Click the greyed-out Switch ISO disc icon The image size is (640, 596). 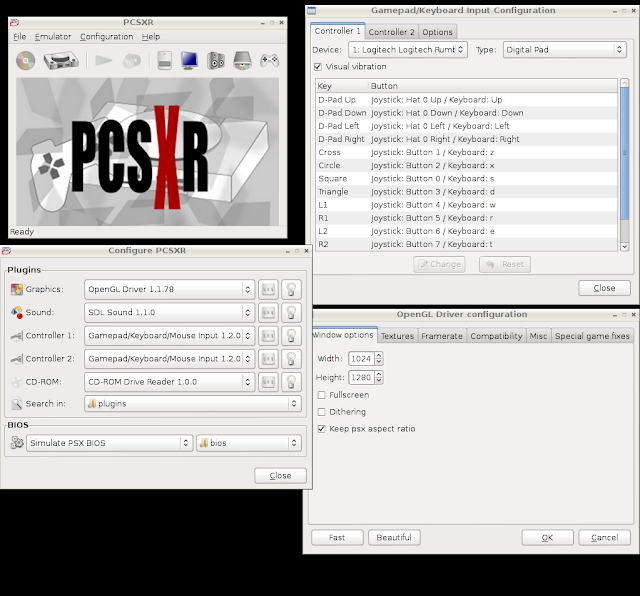[x=131, y=61]
